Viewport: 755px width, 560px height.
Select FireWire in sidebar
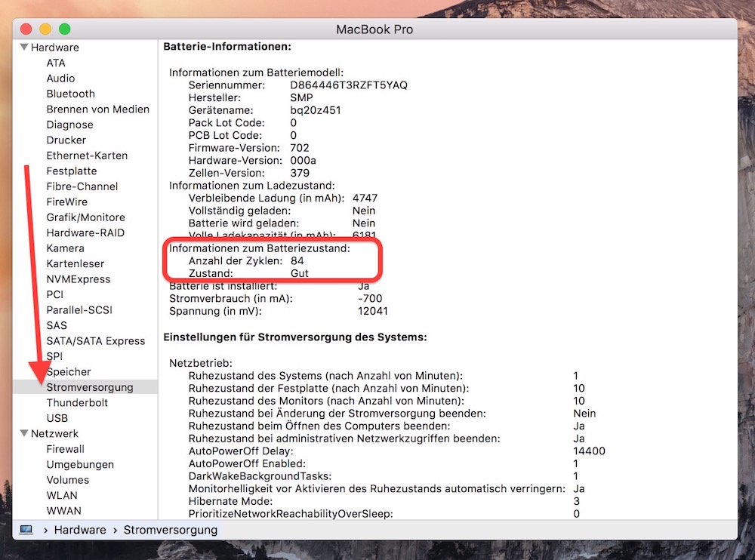pos(67,202)
